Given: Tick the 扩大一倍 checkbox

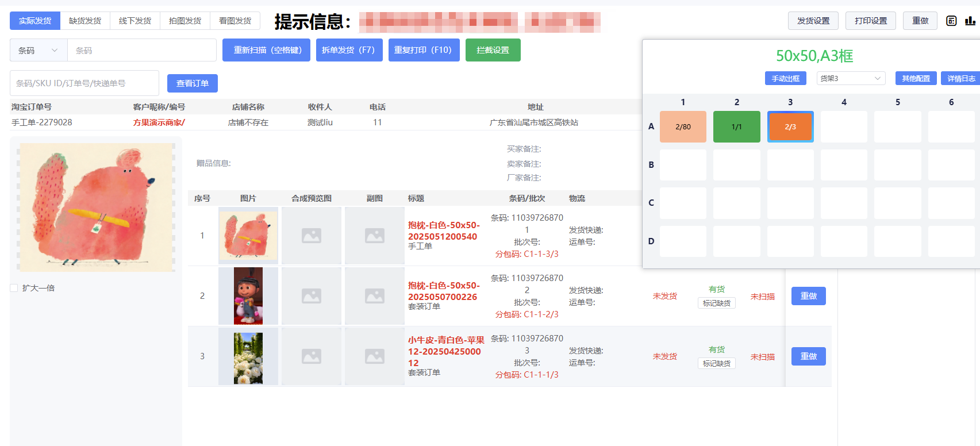Looking at the screenshot, I should click(x=14, y=288).
